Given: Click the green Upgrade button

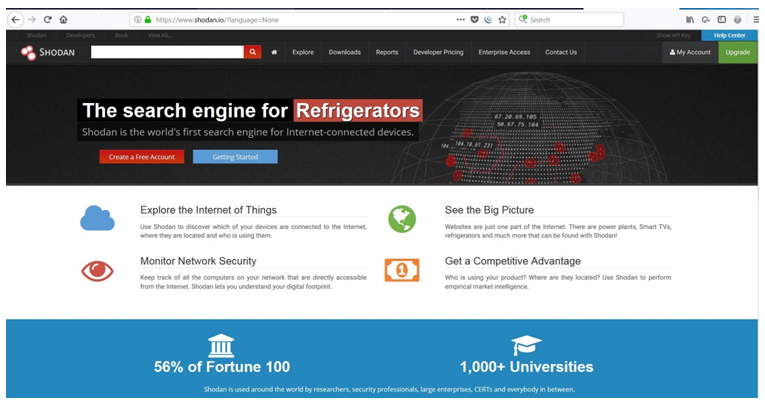Looking at the screenshot, I should (738, 52).
